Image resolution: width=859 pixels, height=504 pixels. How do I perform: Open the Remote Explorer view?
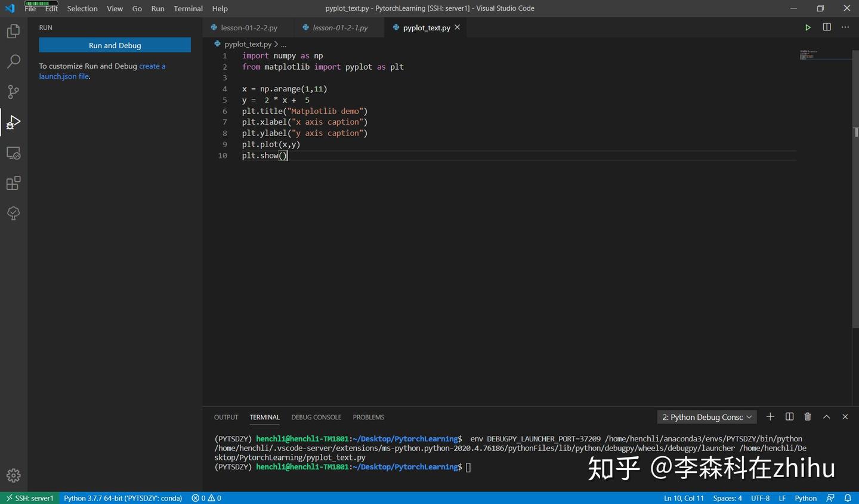pyautogui.click(x=13, y=153)
